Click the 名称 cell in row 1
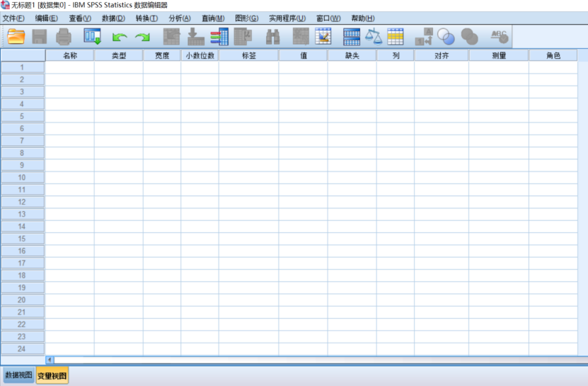The image size is (588, 386). (x=70, y=67)
